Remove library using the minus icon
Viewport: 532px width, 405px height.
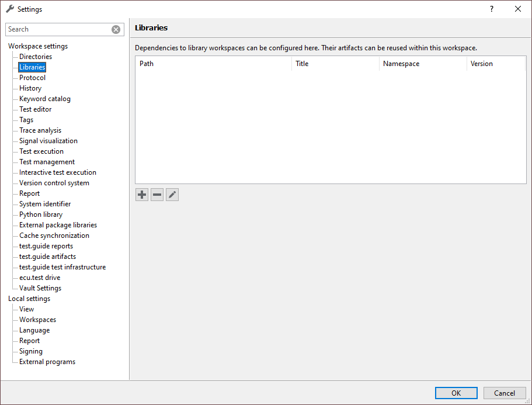(157, 195)
